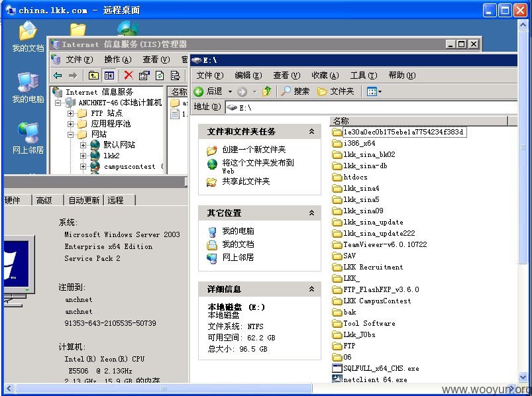Collapse the ANCHNET-46 local computer node
532x396 pixels.
(x=58, y=103)
